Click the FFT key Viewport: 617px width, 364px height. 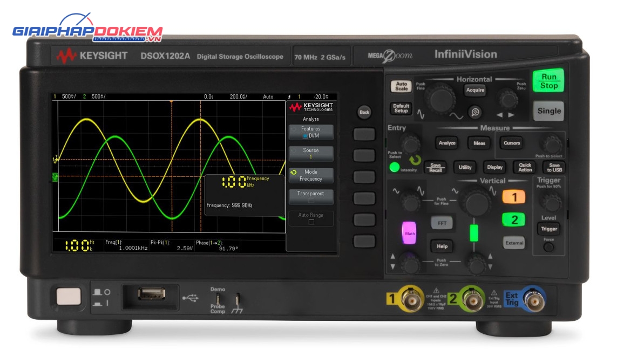coord(442,223)
